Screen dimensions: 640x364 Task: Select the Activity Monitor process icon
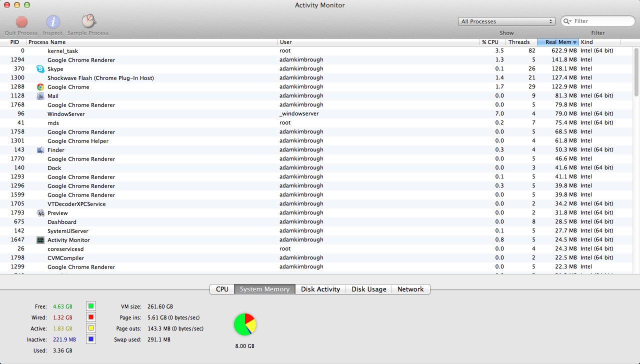[40, 240]
